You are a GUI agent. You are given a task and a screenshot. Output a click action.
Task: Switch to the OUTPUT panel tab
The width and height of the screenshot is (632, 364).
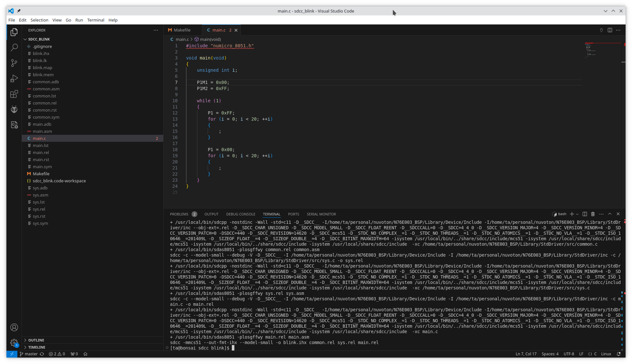[211, 214]
